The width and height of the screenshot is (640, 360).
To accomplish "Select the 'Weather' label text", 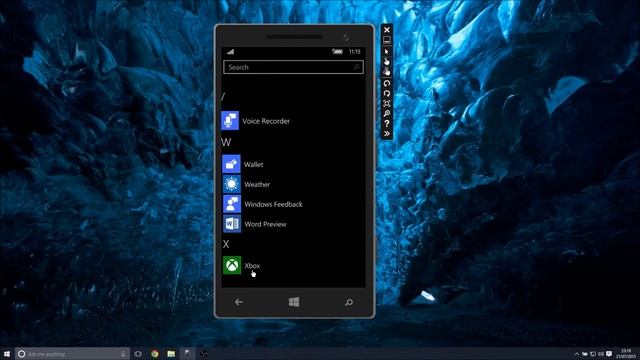I will coord(257,184).
